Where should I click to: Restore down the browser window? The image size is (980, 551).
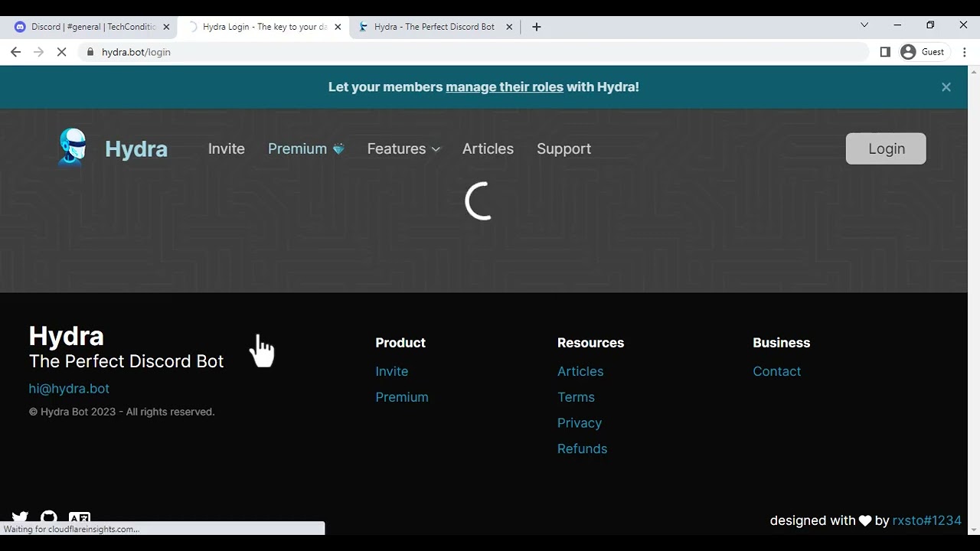point(930,25)
